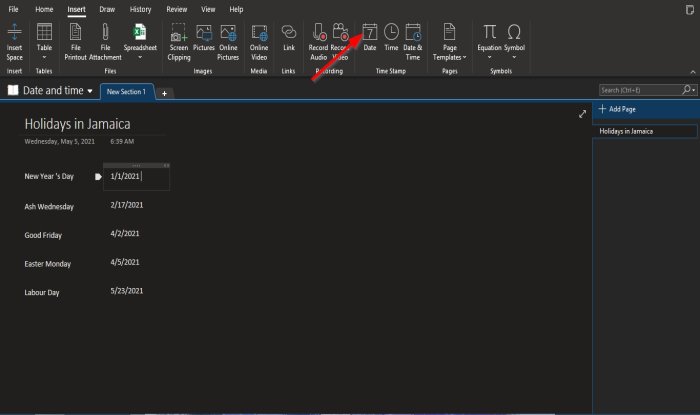This screenshot has height=415, width=700.
Task: Insert a Link
Action: tap(289, 37)
